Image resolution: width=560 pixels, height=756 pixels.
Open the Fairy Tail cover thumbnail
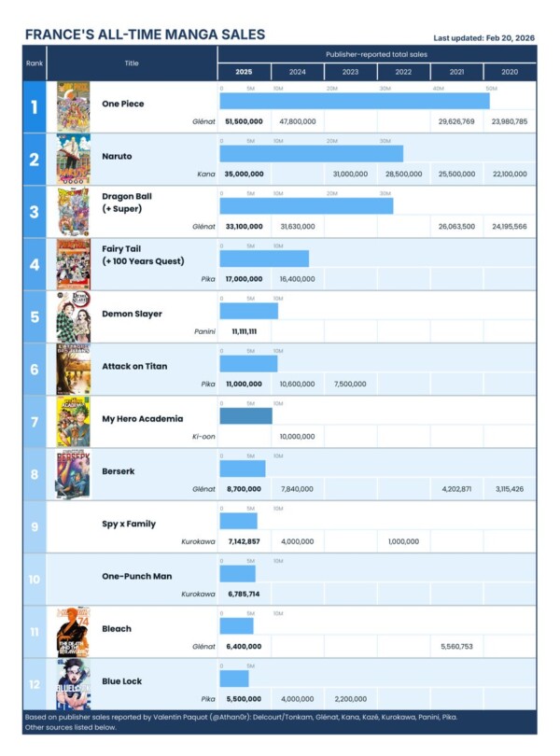(x=73, y=264)
